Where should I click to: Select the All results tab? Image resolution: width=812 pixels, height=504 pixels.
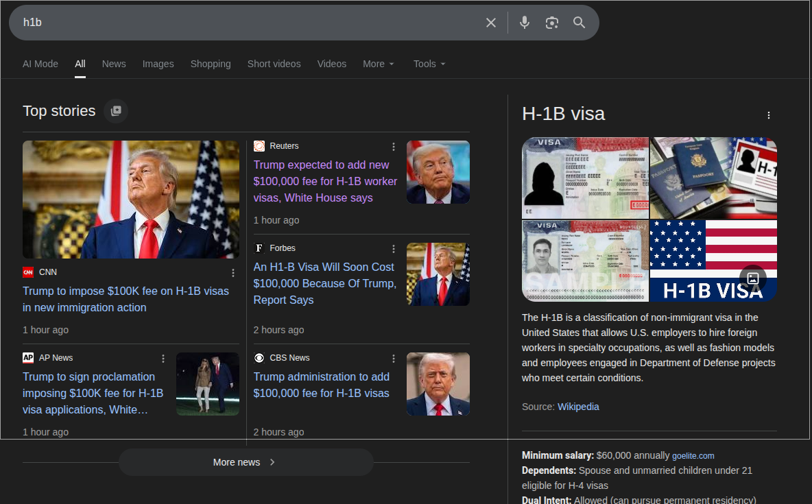[80, 64]
